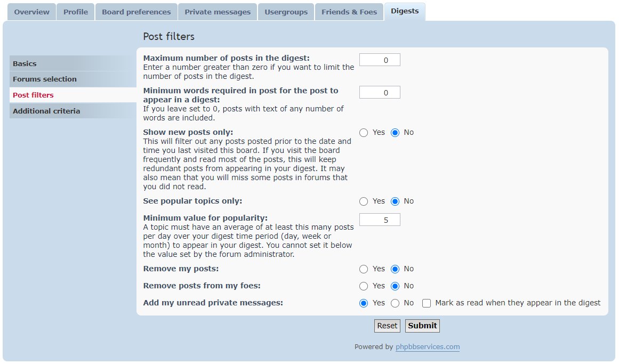Open the Overview tab

(x=31, y=12)
